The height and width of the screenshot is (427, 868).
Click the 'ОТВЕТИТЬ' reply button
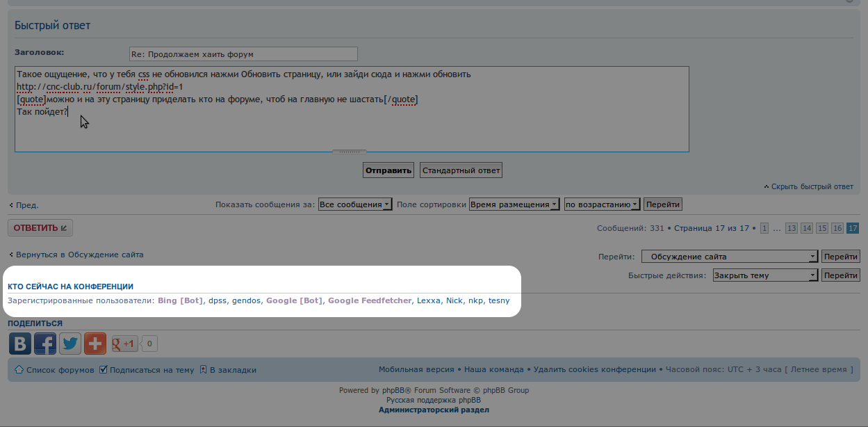click(40, 228)
